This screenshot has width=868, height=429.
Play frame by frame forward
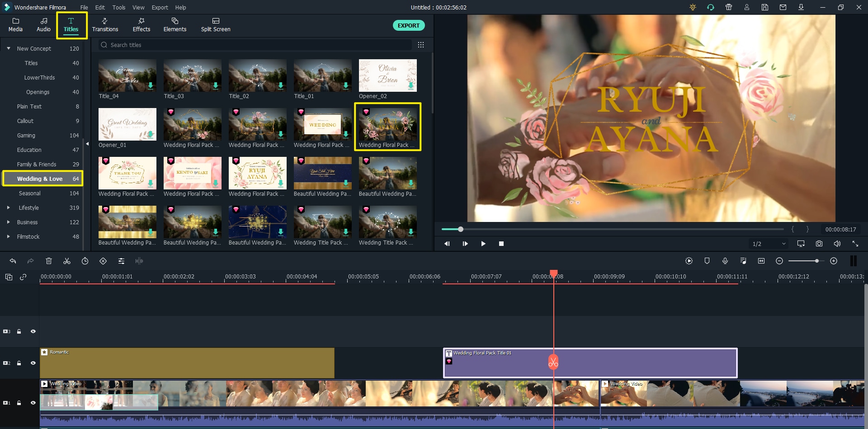pos(465,244)
